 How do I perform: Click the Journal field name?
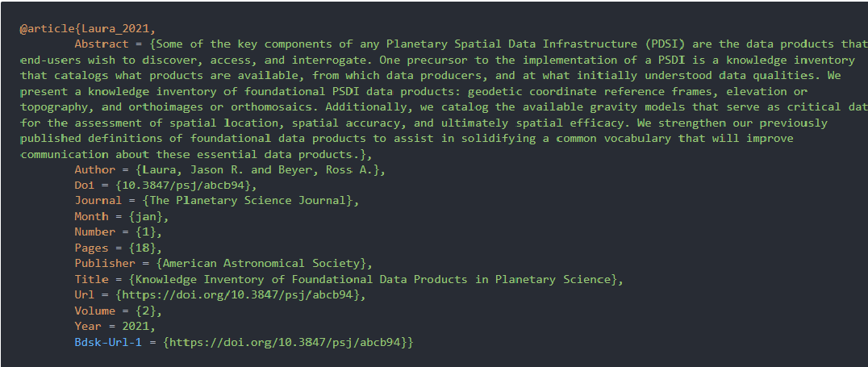point(98,201)
